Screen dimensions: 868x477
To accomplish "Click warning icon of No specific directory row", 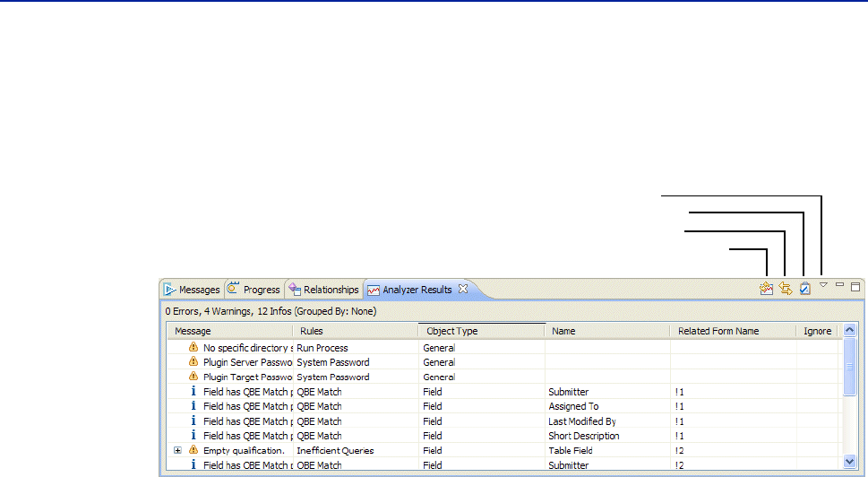I will pos(193,347).
